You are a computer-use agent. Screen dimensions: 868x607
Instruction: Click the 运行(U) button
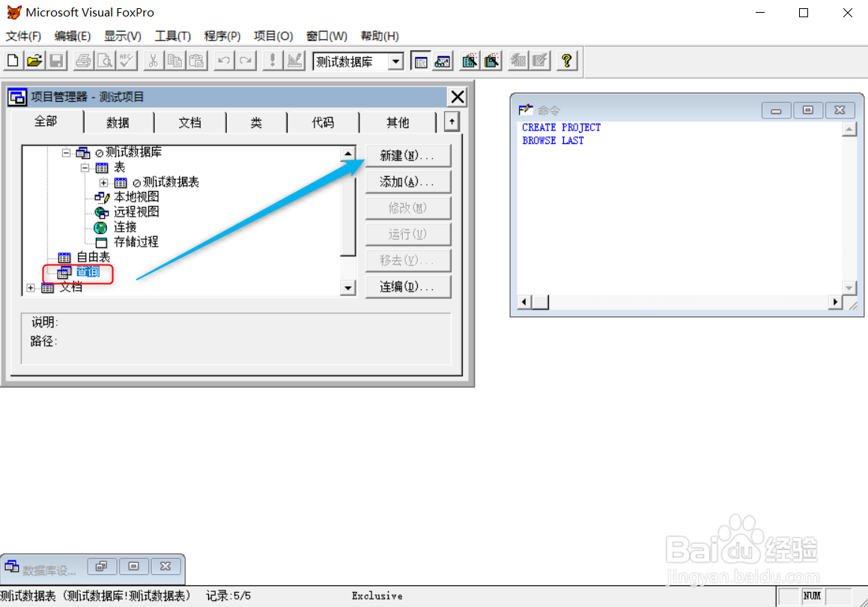pyautogui.click(x=408, y=234)
